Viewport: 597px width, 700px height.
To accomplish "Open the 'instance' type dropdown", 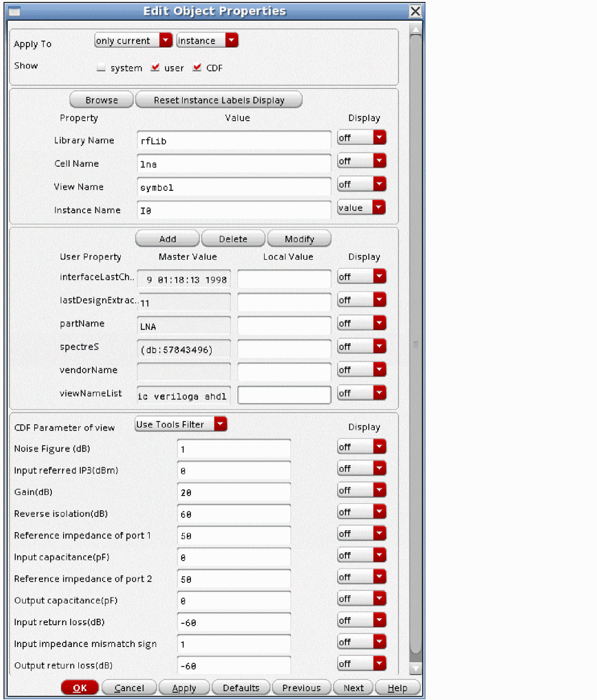I will [x=207, y=41].
